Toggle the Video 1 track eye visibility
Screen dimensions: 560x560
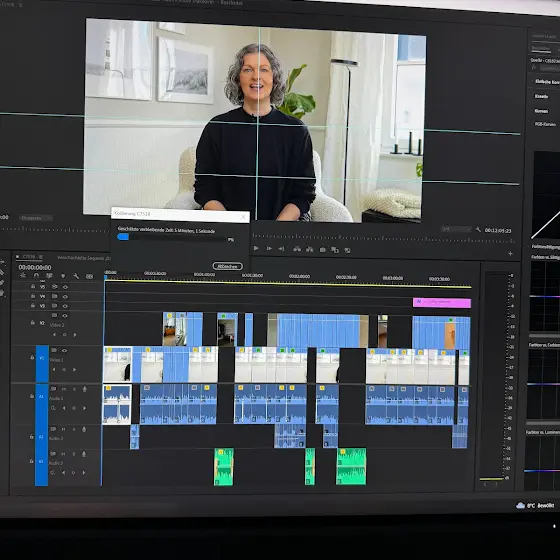pos(64,350)
